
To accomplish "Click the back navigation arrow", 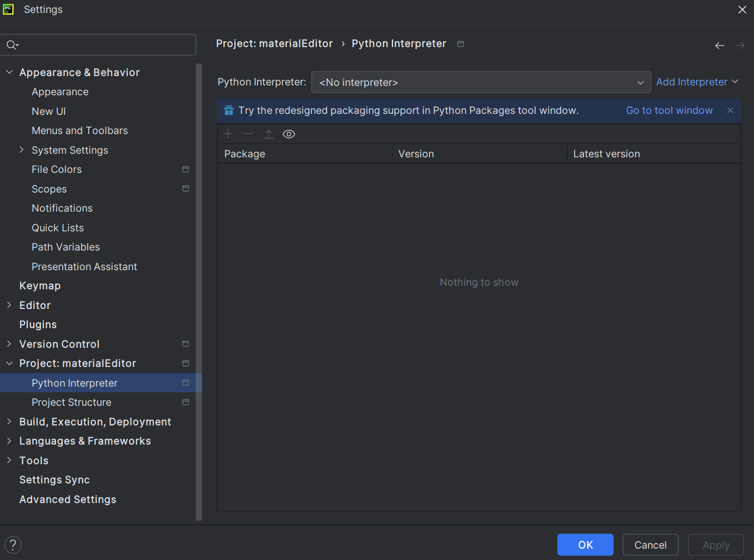I will 720,46.
